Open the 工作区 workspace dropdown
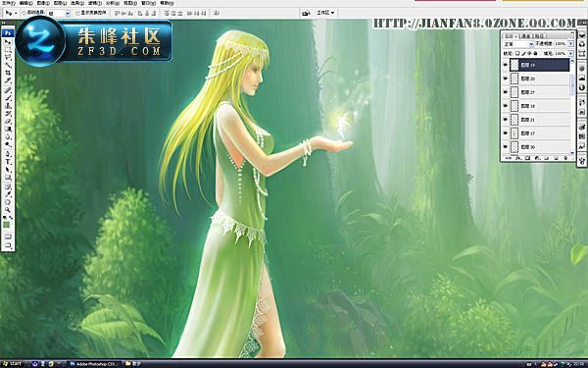 325,13
